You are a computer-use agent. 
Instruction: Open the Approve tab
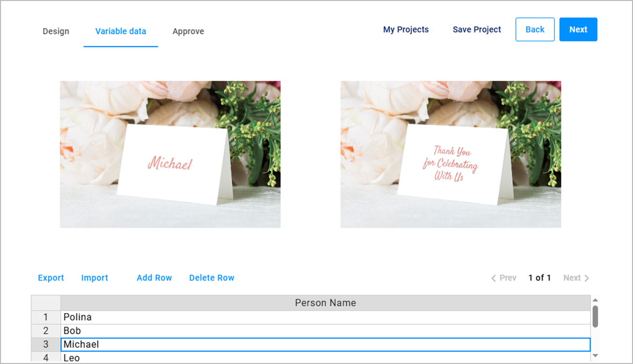[x=188, y=31]
